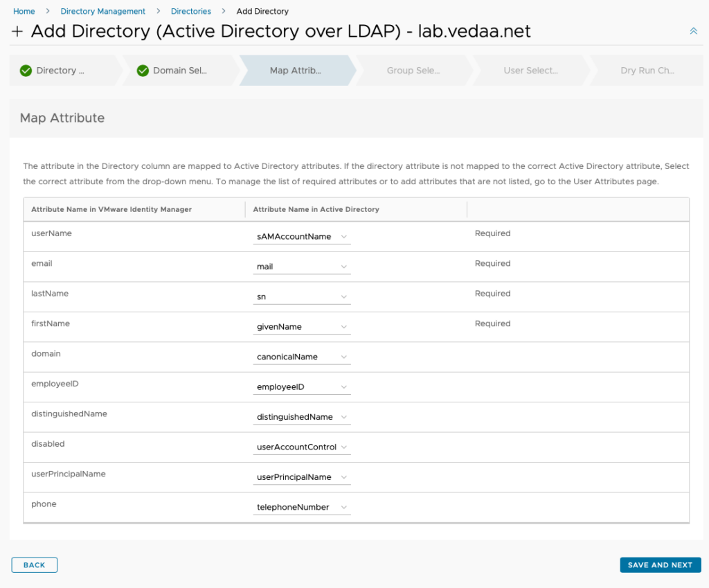Go to the Group Sele... step

click(x=413, y=71)
